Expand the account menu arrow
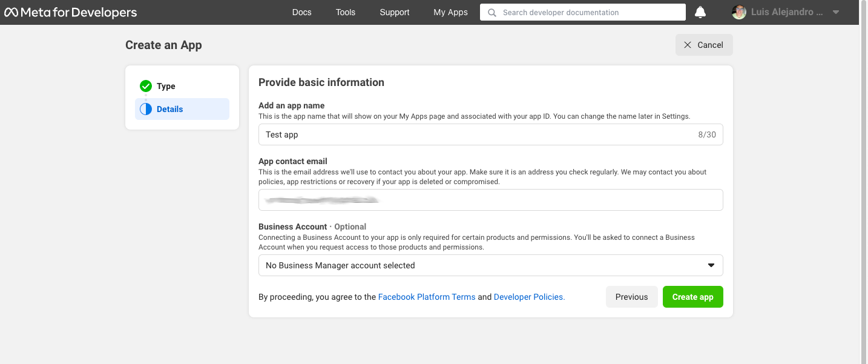This screenshot has height=364, width=868. [836, 12]
